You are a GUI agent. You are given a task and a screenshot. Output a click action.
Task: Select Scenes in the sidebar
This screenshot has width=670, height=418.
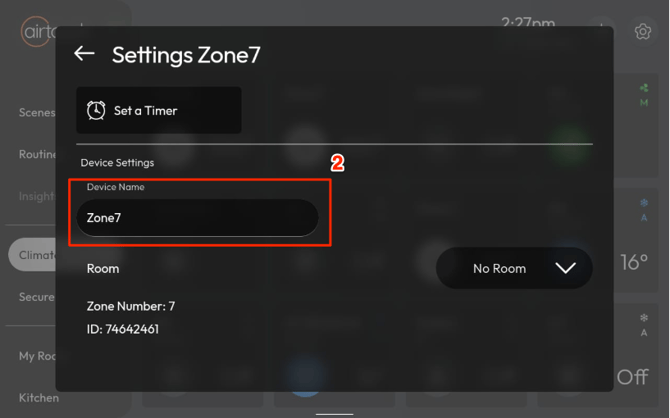[37, 113]
